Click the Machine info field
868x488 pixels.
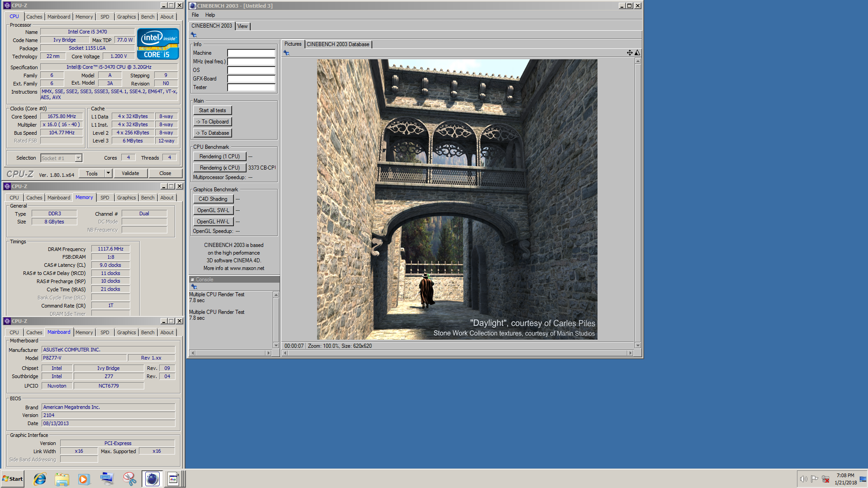[251, 53]
